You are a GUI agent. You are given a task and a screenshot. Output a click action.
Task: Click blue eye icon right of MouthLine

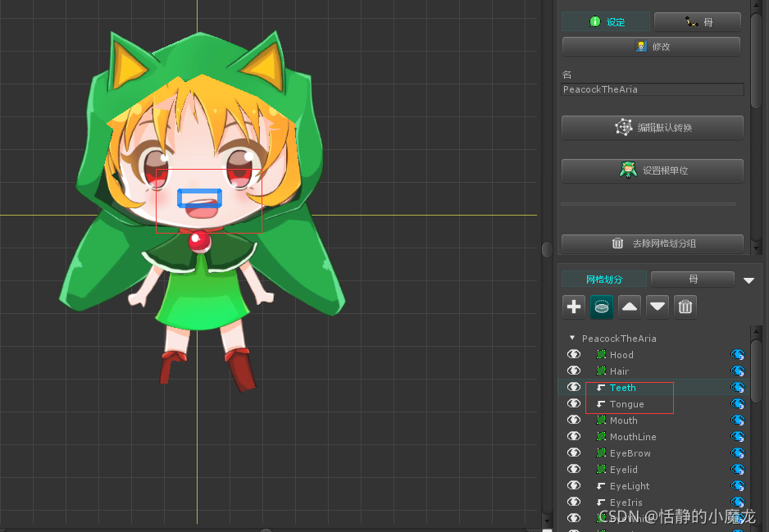(738, 436)
